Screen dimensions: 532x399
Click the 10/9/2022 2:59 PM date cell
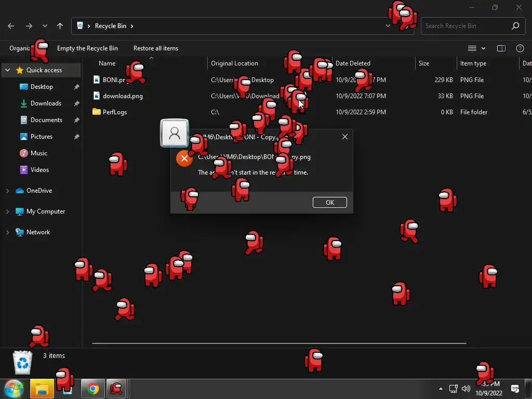[361, 112]
